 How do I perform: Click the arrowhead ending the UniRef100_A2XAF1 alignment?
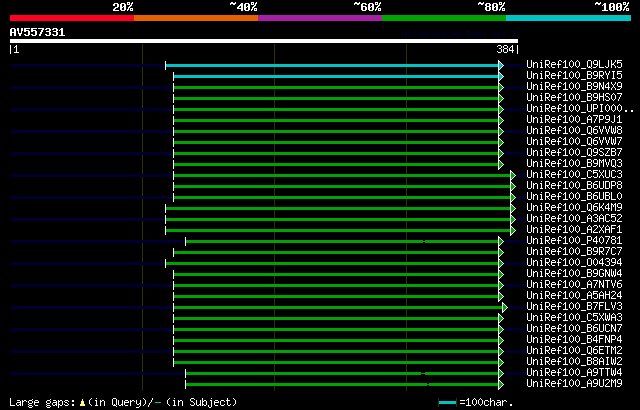[513, 230]
